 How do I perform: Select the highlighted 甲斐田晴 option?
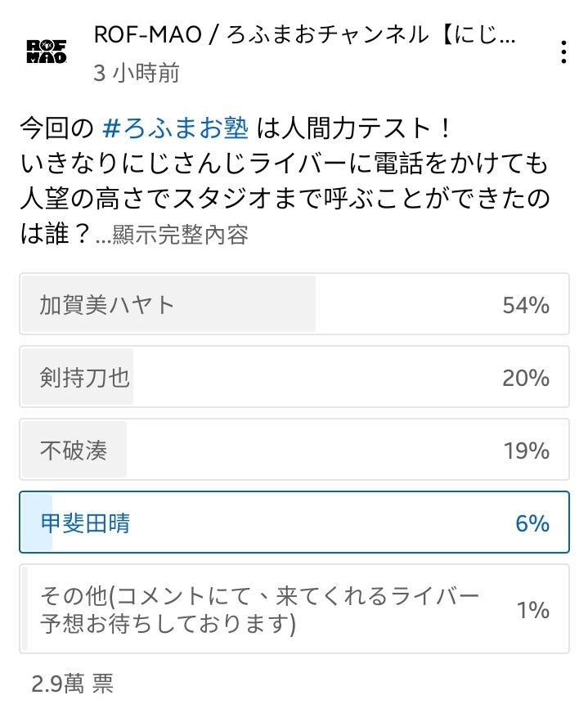click(x=294, y=522)
